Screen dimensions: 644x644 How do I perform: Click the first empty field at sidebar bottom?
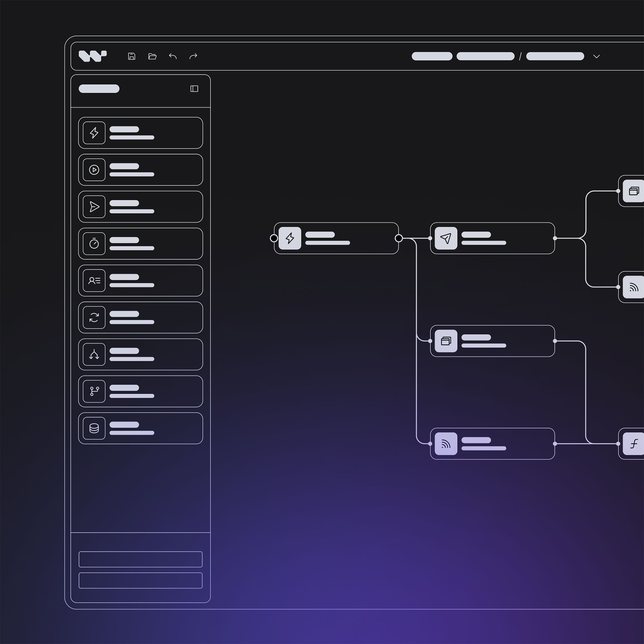pyautogui.click(x=140, y=559)
